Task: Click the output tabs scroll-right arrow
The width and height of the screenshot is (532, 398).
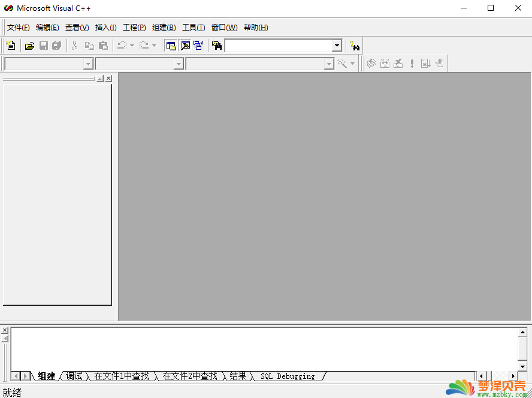Action: [x=25, y=376]
